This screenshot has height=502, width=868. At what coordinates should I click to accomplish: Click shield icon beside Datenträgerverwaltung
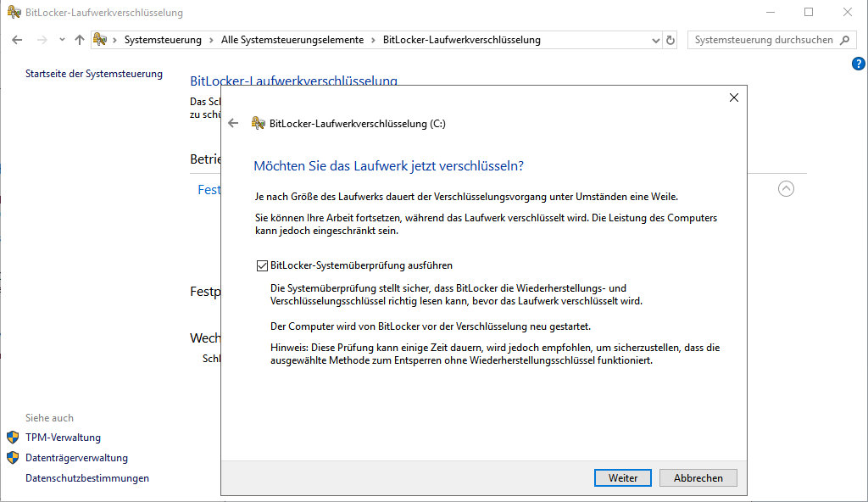(x=13, y=458)
